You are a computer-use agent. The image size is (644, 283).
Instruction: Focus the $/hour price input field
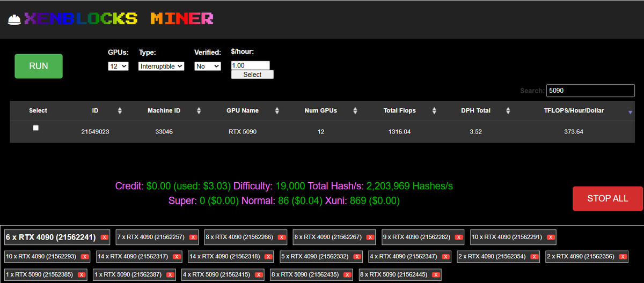(x=250, y=65)
